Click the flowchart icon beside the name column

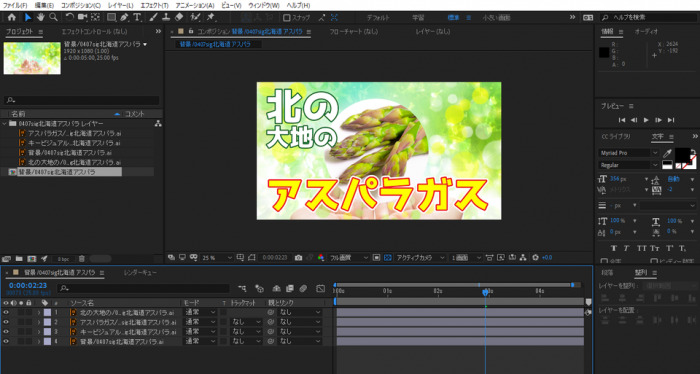158,124
